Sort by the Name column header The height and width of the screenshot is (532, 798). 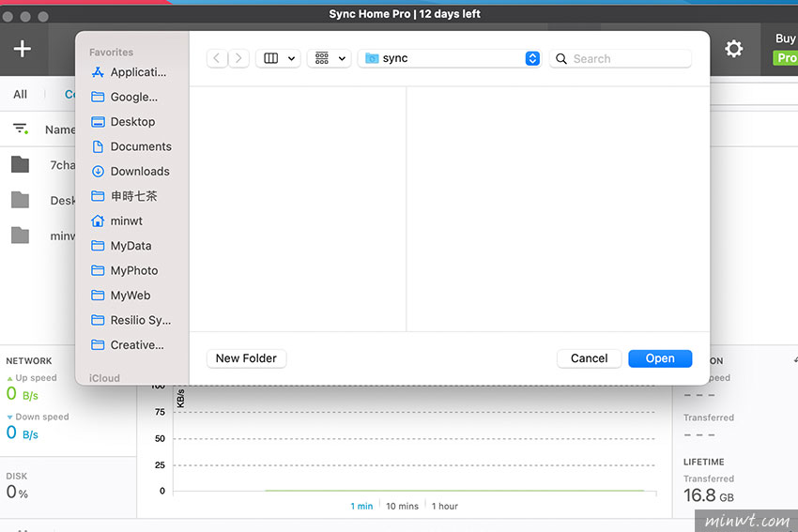tap(60, 129)
